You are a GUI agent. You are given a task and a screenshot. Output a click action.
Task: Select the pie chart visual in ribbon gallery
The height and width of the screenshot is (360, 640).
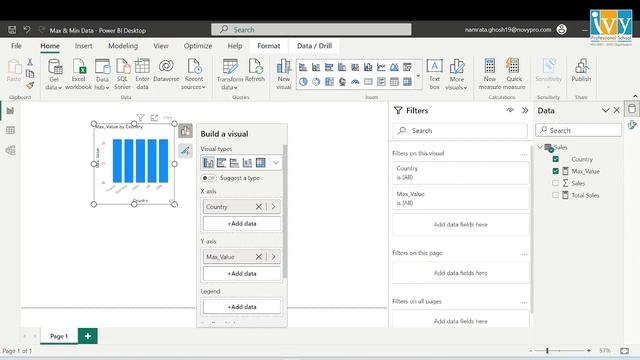coord(303,82)
